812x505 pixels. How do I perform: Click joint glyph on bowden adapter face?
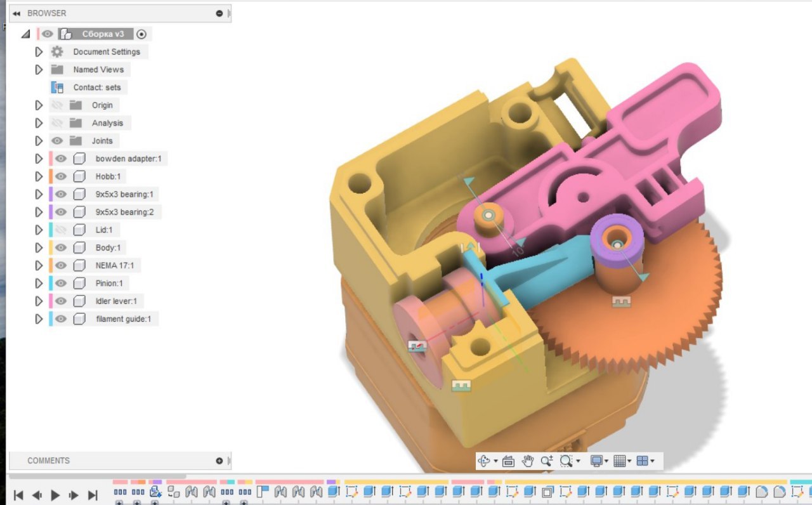[417, 346]
